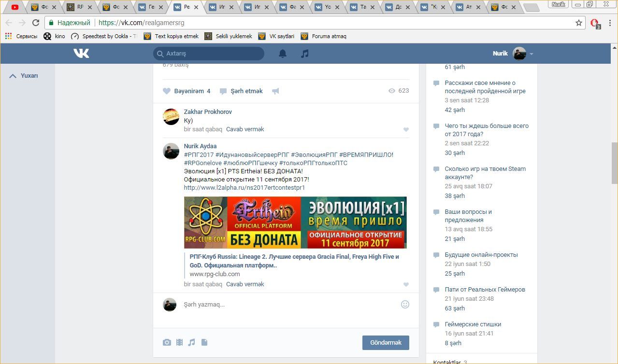Open the red extension icon with badge 3

[595, 23]
